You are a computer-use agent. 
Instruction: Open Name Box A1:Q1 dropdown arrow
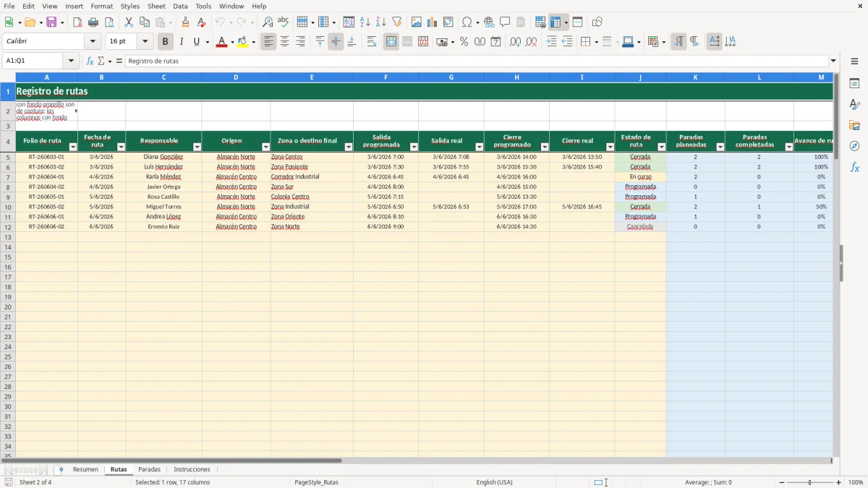pyautogui.click(x=71, y=61)
